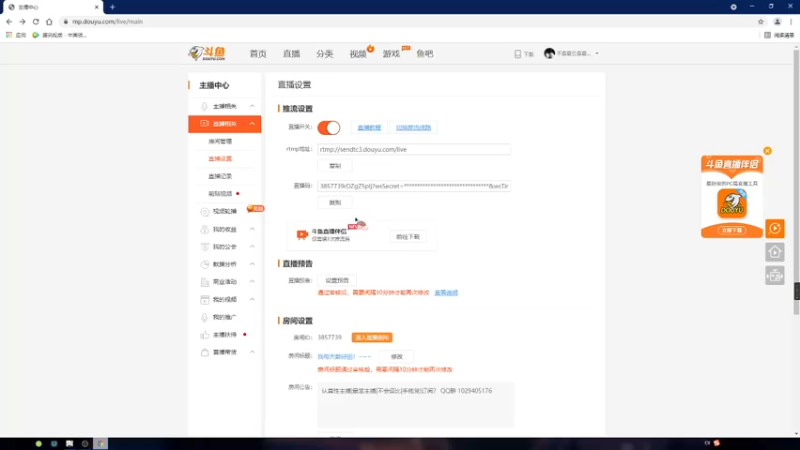Copy the rtmp address with its 复制 button
Viewport: 800px width, 450px height.
point(335,166)
